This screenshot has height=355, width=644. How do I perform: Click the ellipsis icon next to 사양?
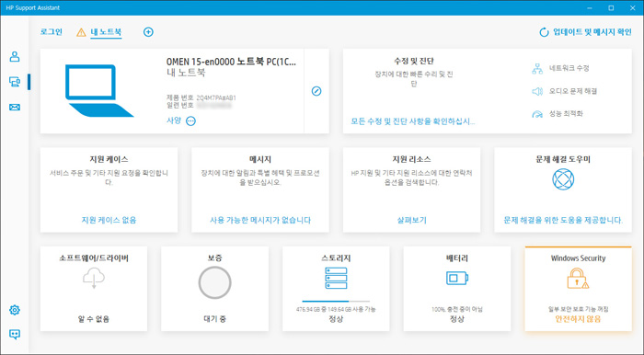pyautogui.click(x=191, y=121)
